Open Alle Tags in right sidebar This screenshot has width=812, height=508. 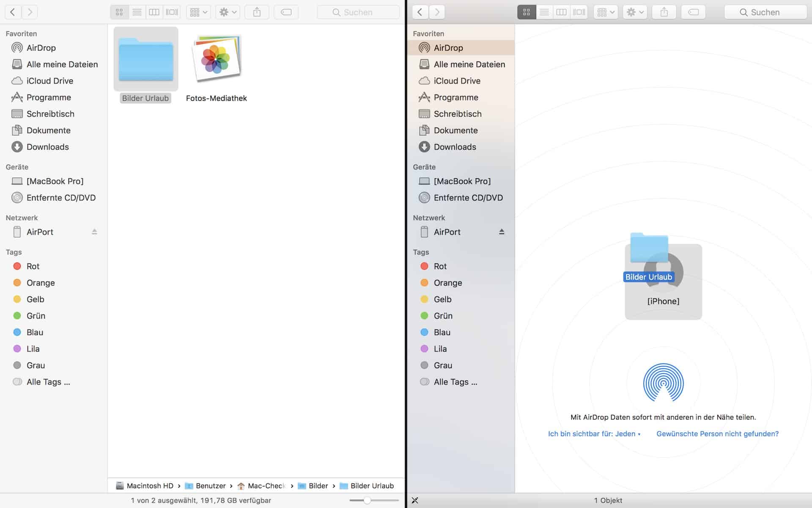pyautogui.click(x=461, y=382)
